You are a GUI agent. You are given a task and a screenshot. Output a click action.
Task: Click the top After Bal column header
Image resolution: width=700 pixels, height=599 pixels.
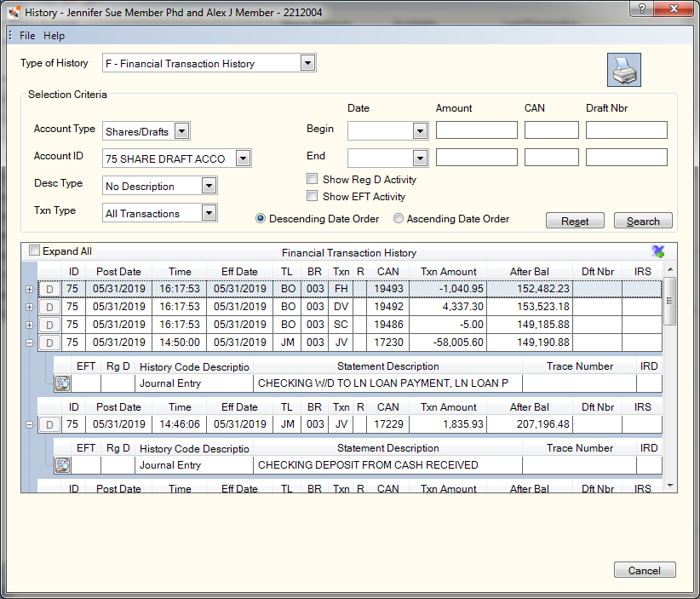(530, 272)
